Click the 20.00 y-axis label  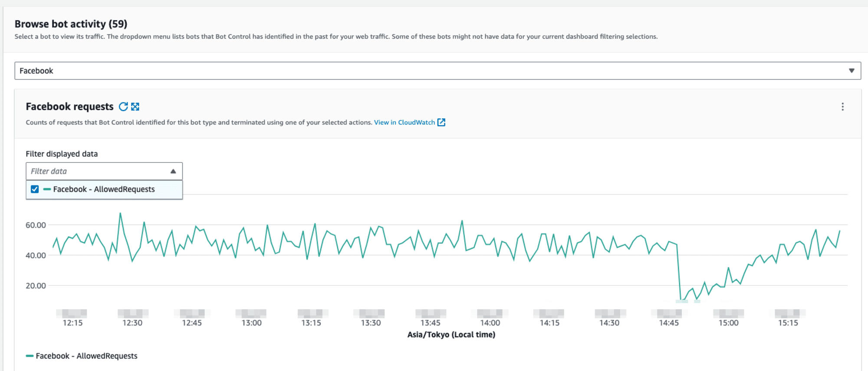point(36,286)
